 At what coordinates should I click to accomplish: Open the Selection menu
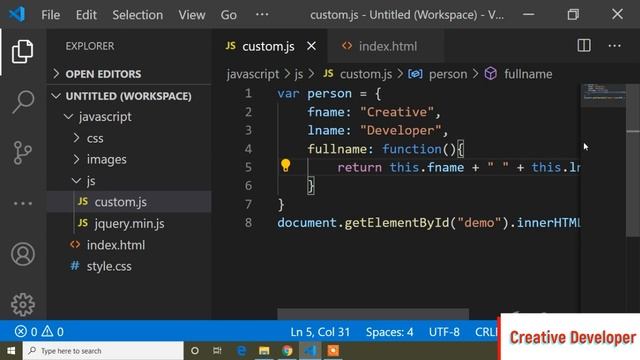pyautogui.click(x=138, y=15)
